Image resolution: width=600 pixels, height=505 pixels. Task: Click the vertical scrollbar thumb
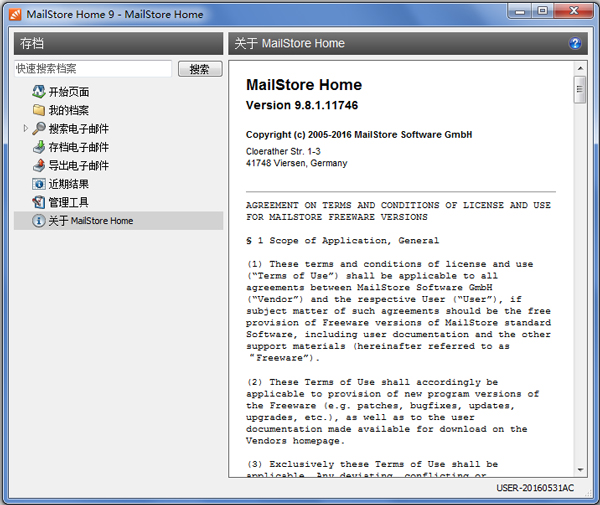579,91
